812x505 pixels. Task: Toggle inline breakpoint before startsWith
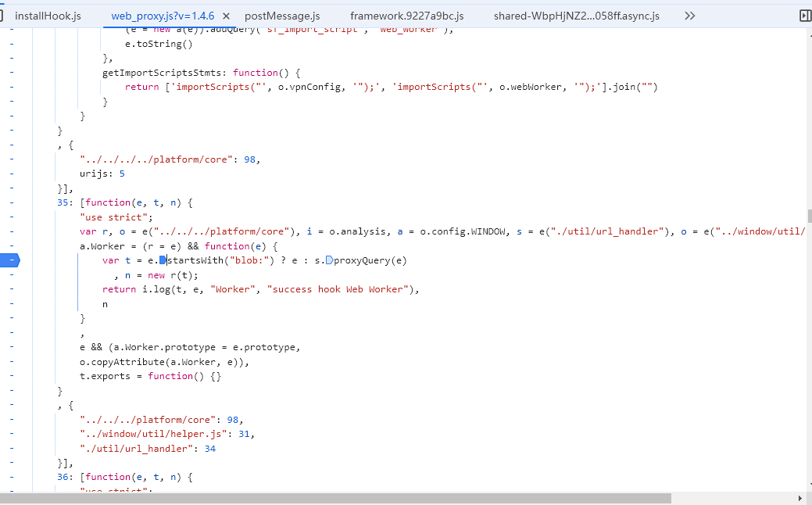[x=163, y=260]
